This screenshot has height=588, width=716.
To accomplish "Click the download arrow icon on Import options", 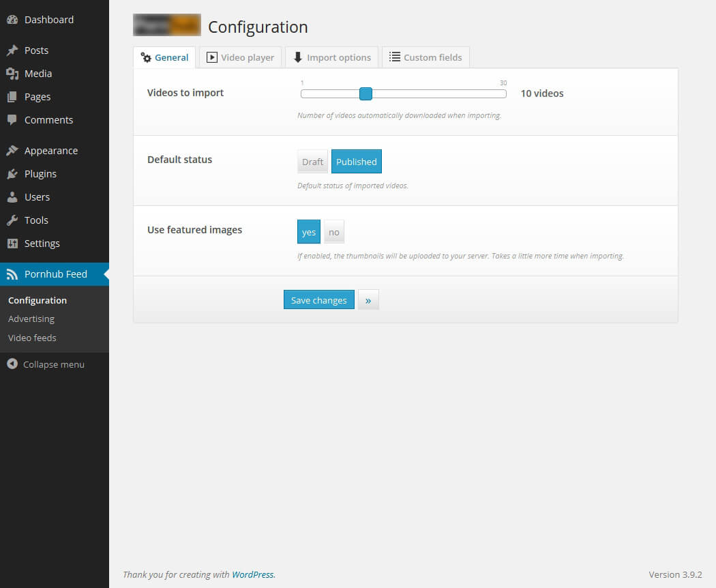I will 298,57.
